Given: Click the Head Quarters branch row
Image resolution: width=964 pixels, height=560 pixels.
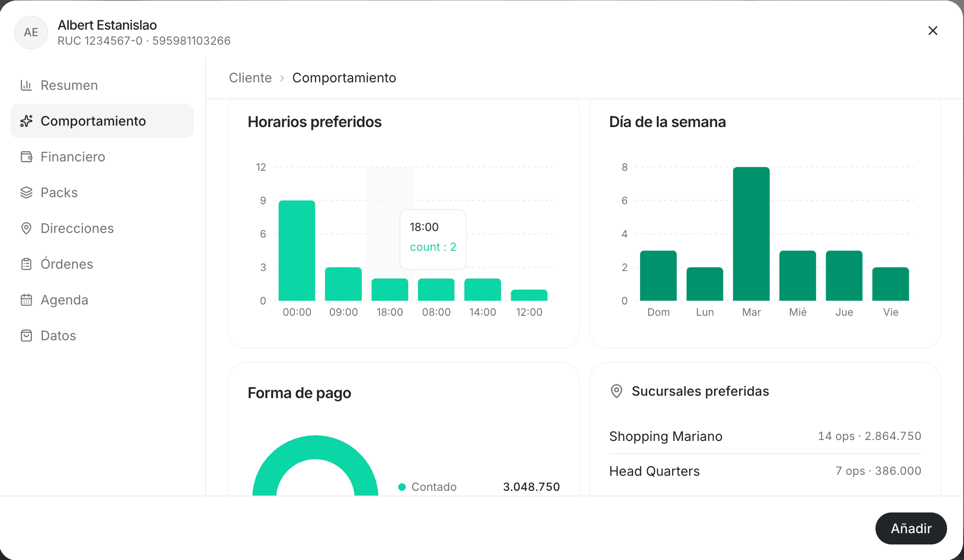Looking at the screenshot, I should click(765, 471).
